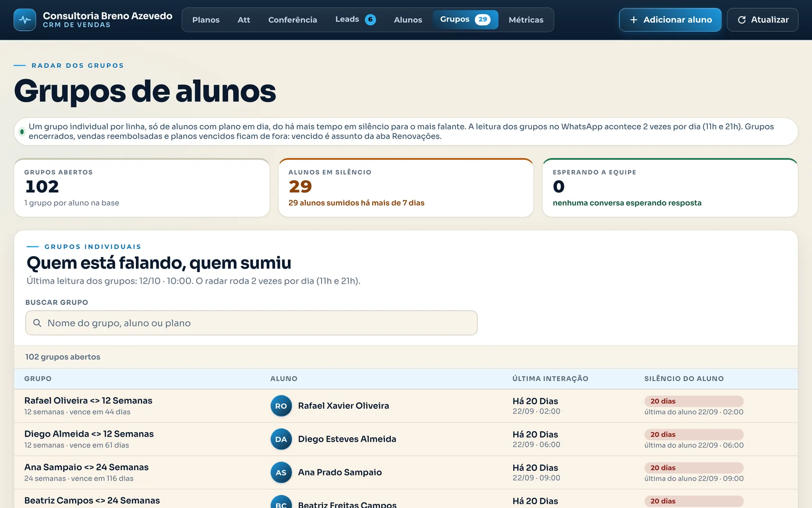Click the 20 dias bar in Beatriz's row
812x508 pixels.
point(694,501)
